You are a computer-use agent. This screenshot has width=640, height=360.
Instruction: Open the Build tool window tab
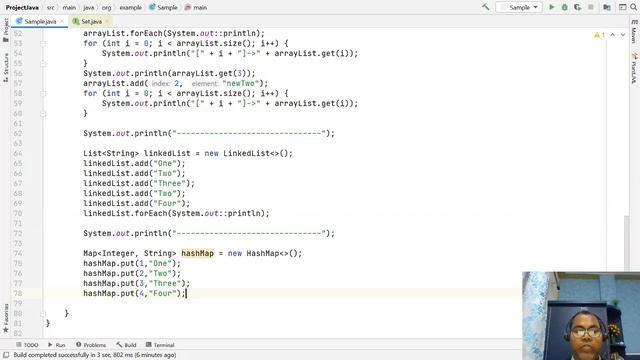(126, 345)
